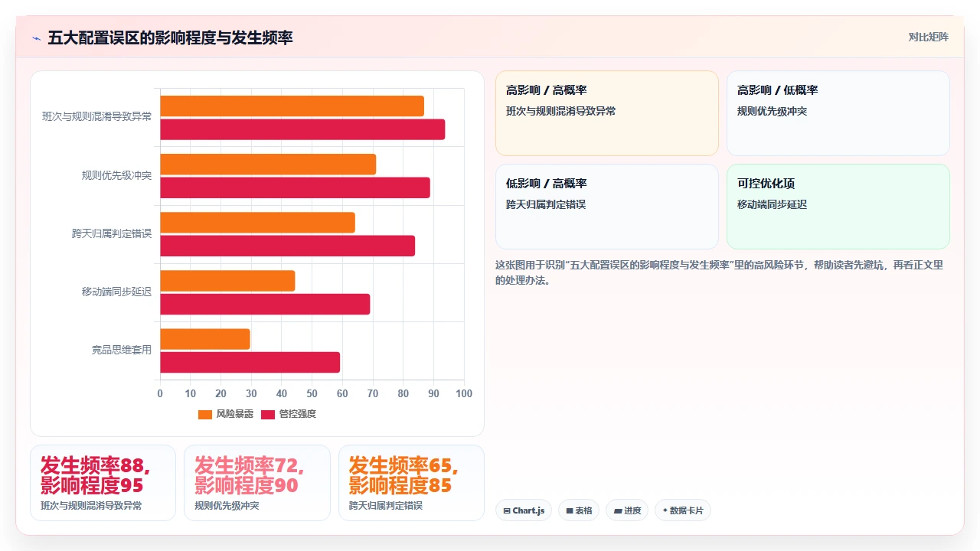Click red bar for 班次与规则混淆导致异常
980x551 pixels.
tap(302, 129)
